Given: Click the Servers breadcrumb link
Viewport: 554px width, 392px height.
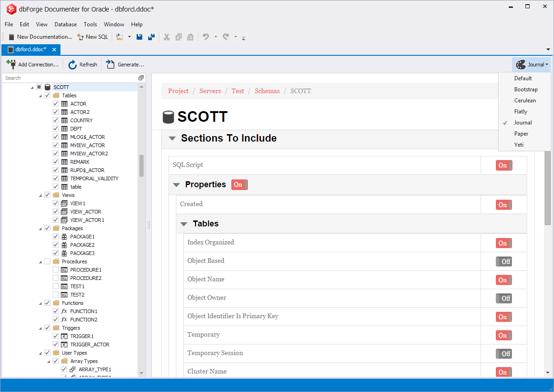Looking at the screenshot, I should (210, 91).
